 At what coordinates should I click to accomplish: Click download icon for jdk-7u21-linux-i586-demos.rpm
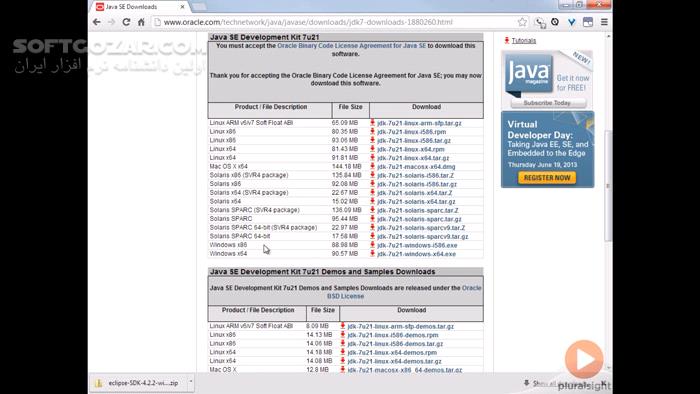click(342, 335)
